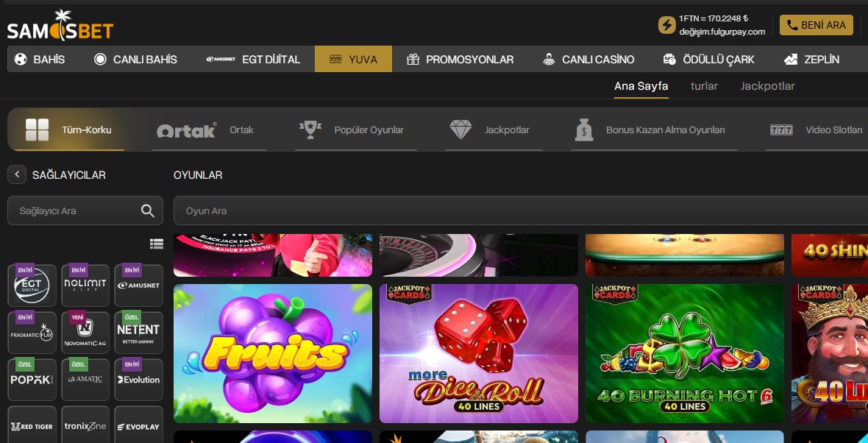Open the turlar link

coord(704,86)
